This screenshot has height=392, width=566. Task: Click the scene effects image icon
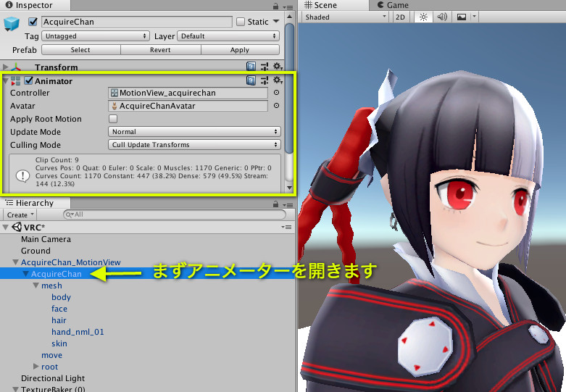[x=462, y=17]
